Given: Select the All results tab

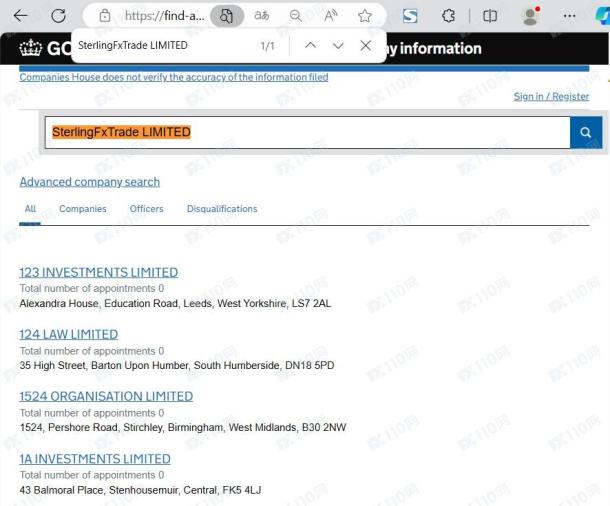Looking at the screenshot, I should [x=30, y=209].
